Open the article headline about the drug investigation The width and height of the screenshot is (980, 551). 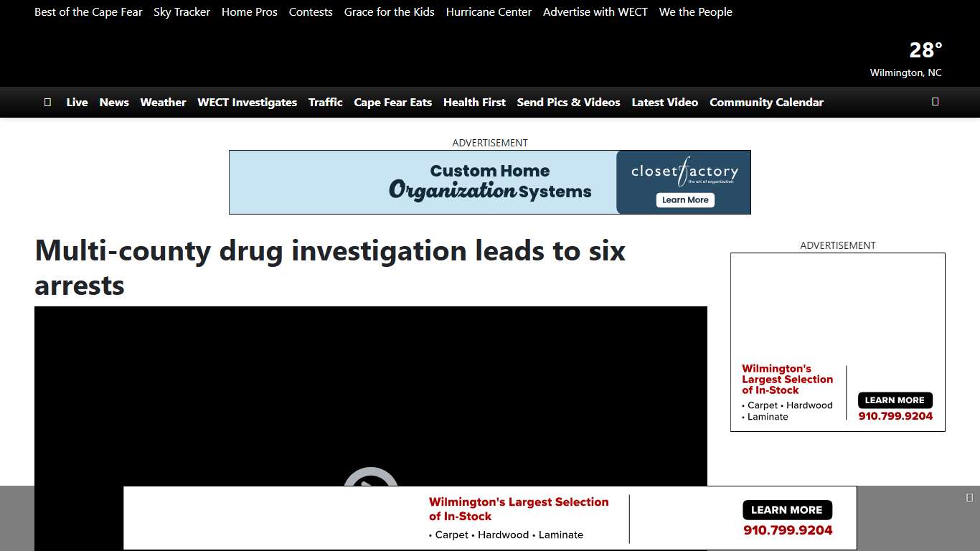click(330, 268)
